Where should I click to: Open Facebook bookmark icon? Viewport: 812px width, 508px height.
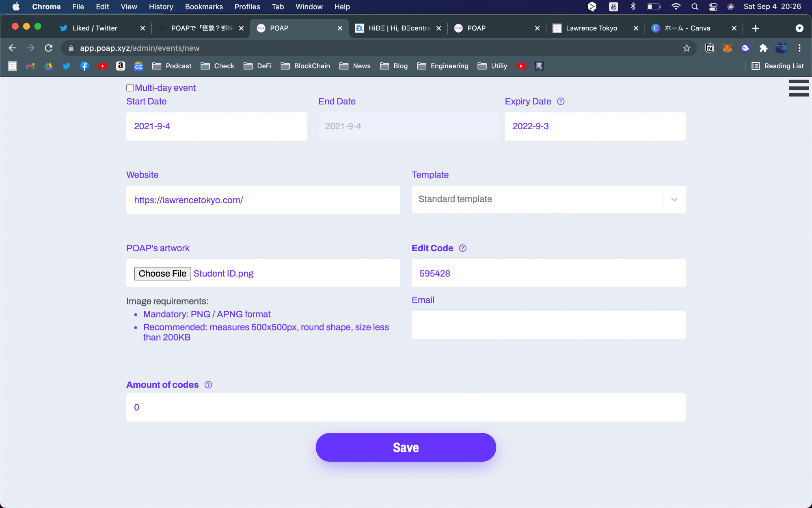pyautogui.click(x=84, y=66)
